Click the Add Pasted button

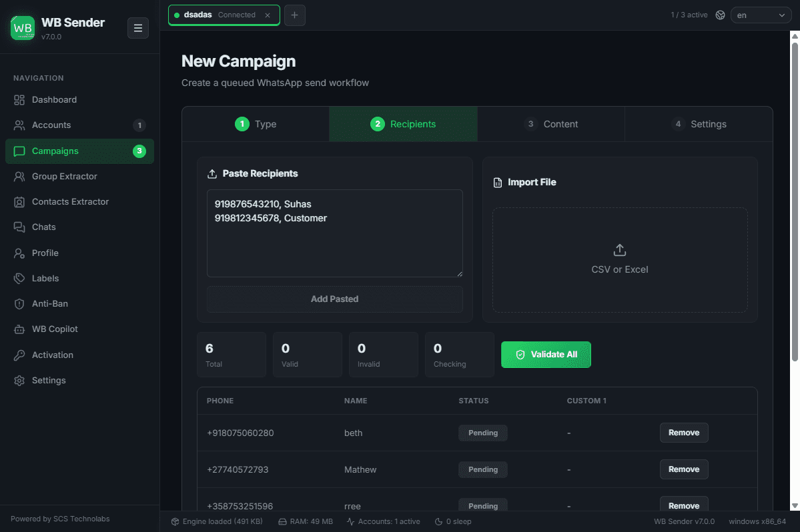tap(335, 299)
